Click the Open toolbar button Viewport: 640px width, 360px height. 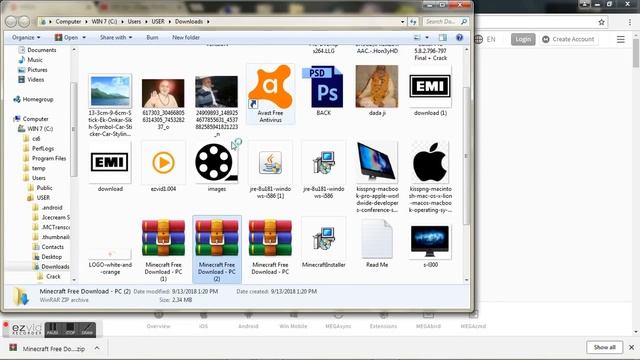coord(67,37)
